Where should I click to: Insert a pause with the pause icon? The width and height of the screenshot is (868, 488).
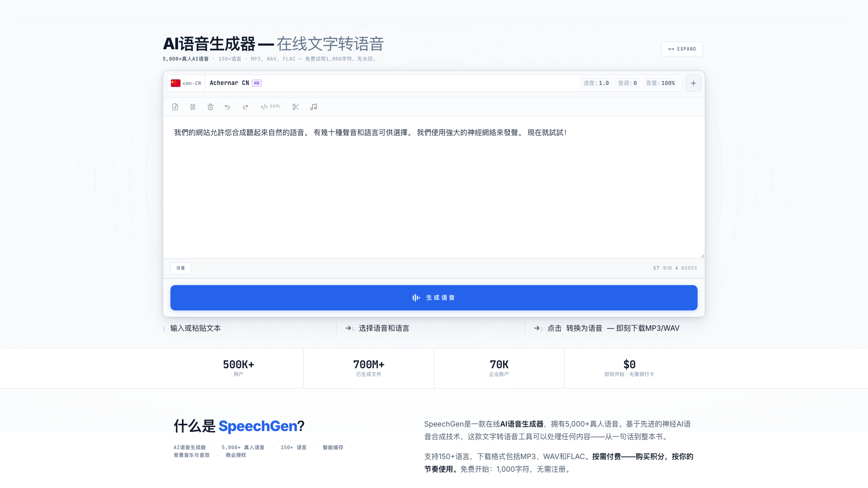(x=193, y=107)
